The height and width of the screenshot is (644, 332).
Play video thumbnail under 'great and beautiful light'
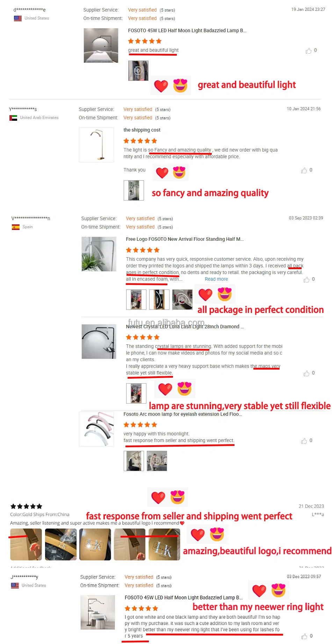(x=138, y=71)
